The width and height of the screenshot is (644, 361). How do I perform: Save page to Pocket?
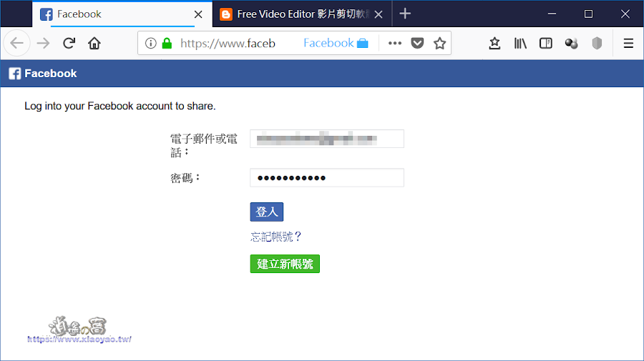pyautogui.click(x=417, y=43)
